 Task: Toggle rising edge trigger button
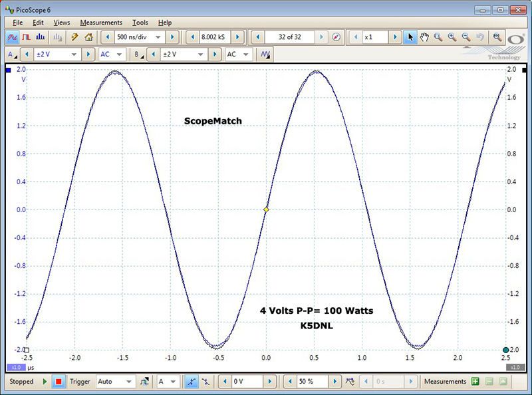pos(192,382)
